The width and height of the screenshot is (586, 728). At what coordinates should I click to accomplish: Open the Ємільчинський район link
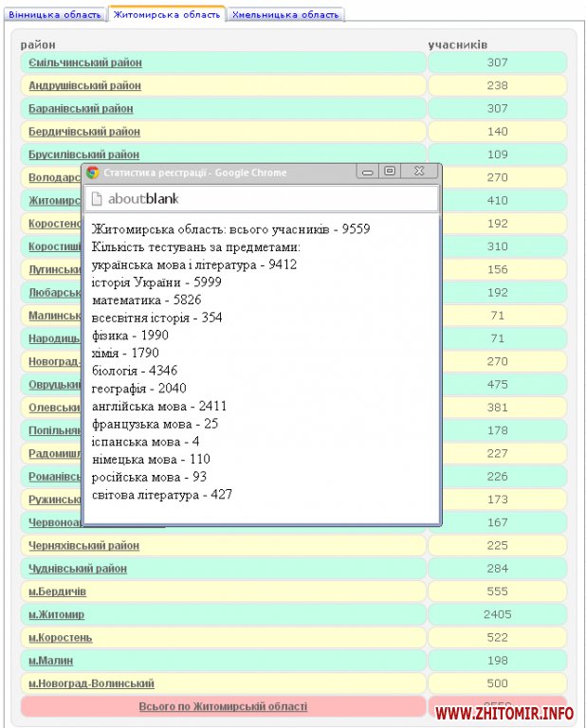[x=85, y=63]
